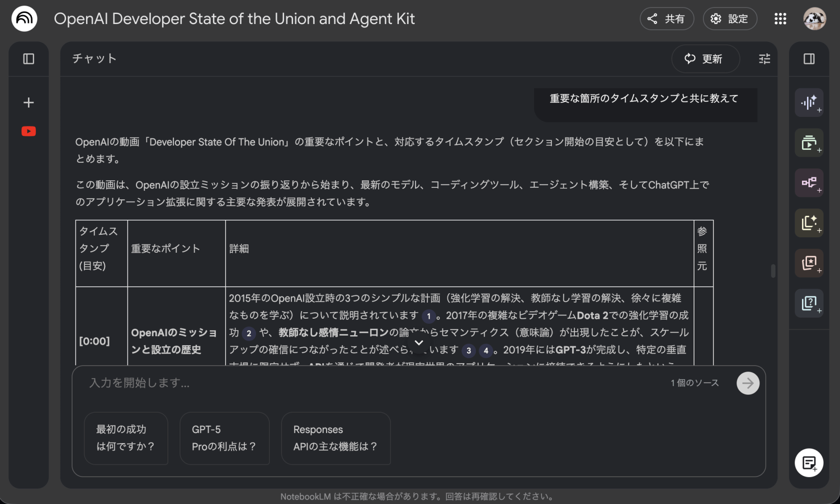840x504 pixels.
Task: Click the 共有 share button
Action: [x=666, y=19]
